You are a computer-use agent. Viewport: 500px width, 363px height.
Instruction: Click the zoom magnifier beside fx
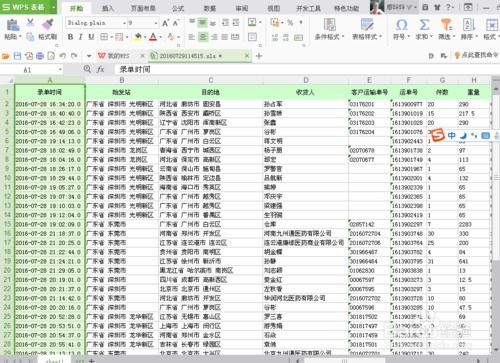coord(87,69)
